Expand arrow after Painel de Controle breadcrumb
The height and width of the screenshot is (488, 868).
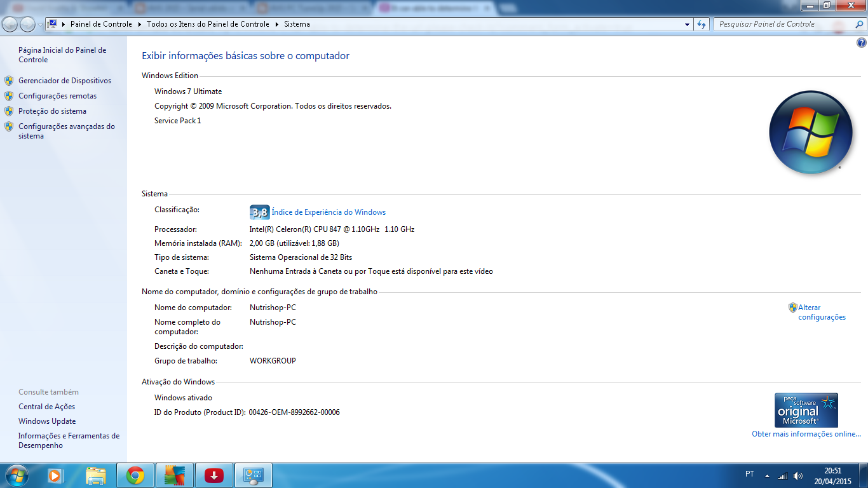(x=139, y=24)
